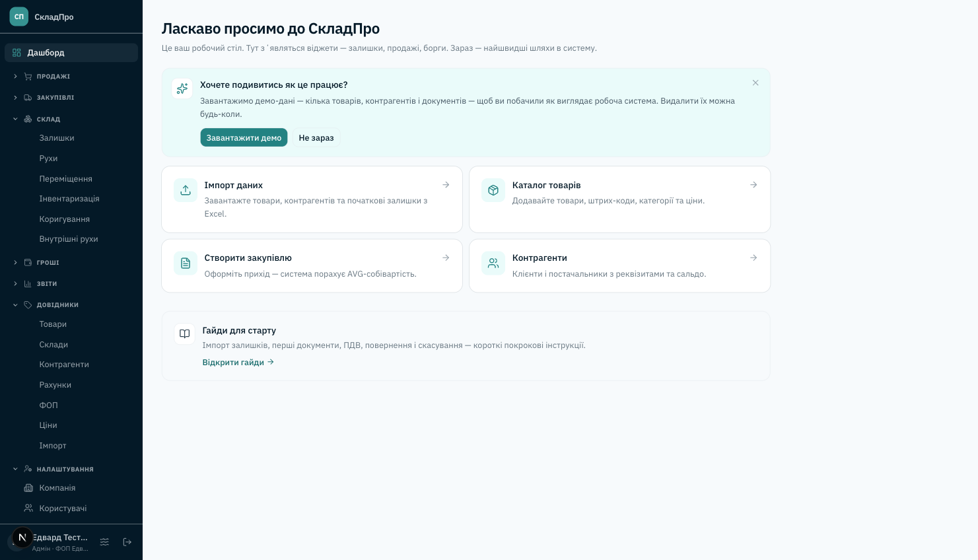Select Коригування menu entry

click(x=64, y=219)
